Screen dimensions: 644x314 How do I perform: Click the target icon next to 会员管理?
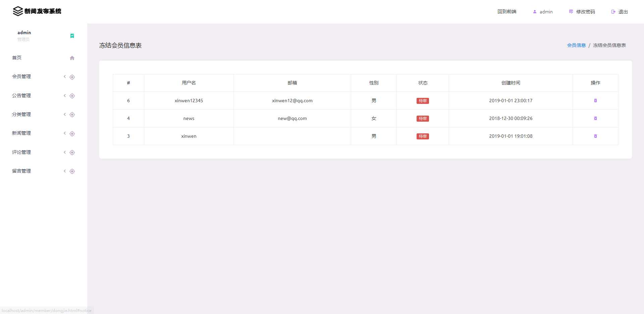(x=72, y=77)
